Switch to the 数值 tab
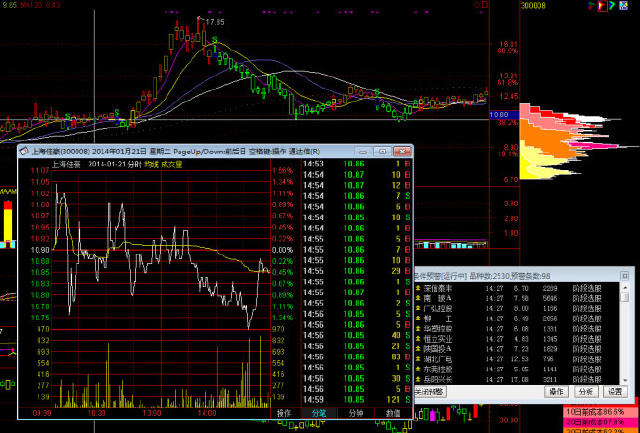The height and width of the screenshot is (433, 640). pyautogui.click(x=393, y=413)
